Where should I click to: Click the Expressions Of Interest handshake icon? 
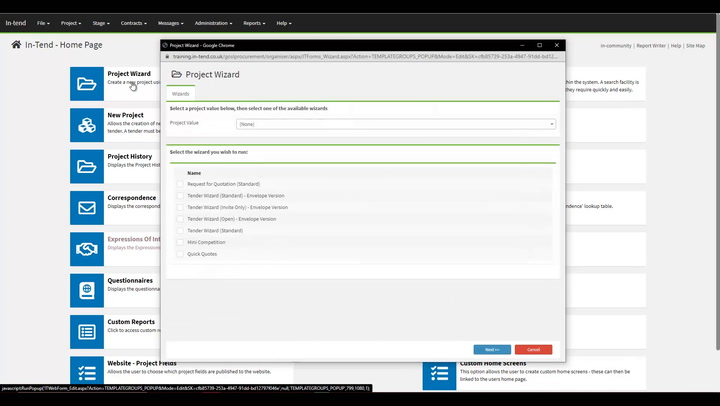click(x=87, y=249)
